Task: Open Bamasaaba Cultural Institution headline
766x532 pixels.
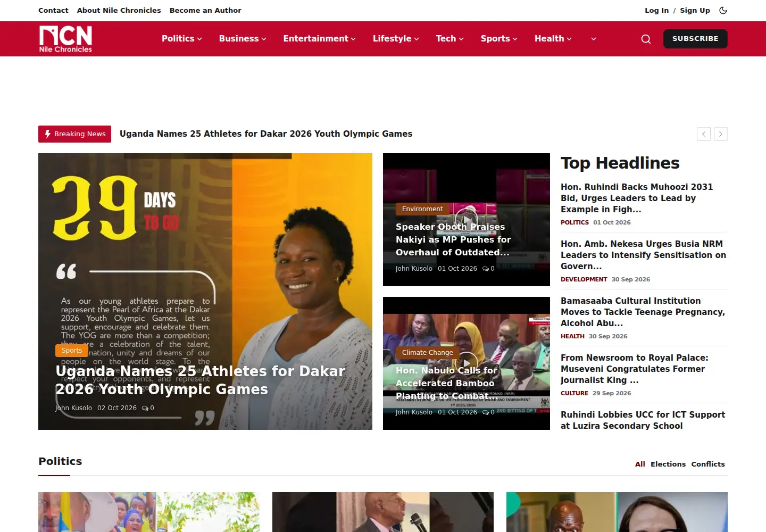Action: tap(643, 312)
